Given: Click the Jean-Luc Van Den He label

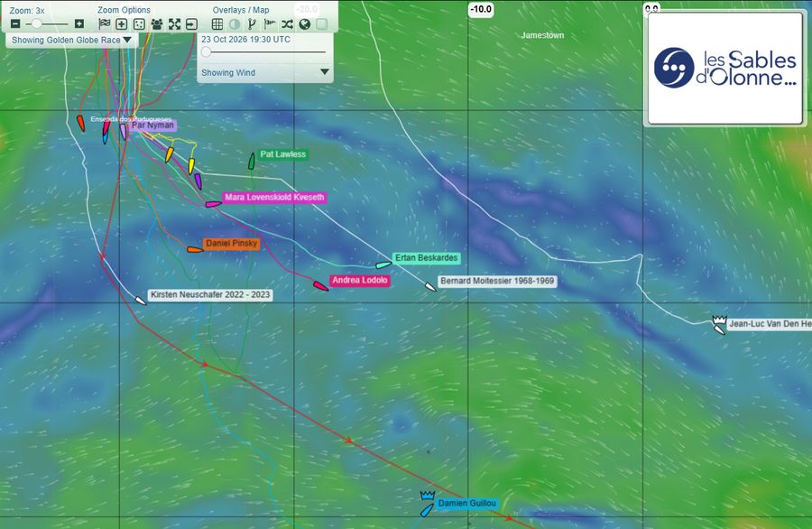Looking at the screenshot, I should (770, 324).
